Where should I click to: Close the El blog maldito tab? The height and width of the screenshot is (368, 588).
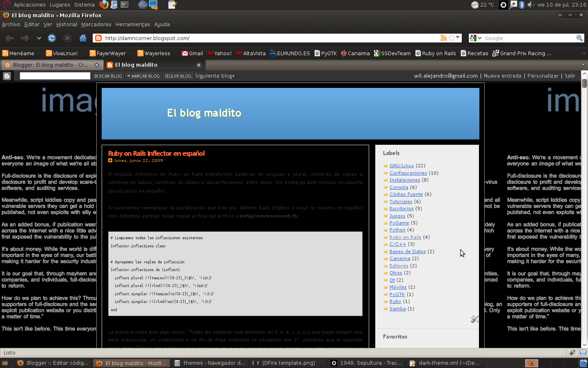point(199,65)
